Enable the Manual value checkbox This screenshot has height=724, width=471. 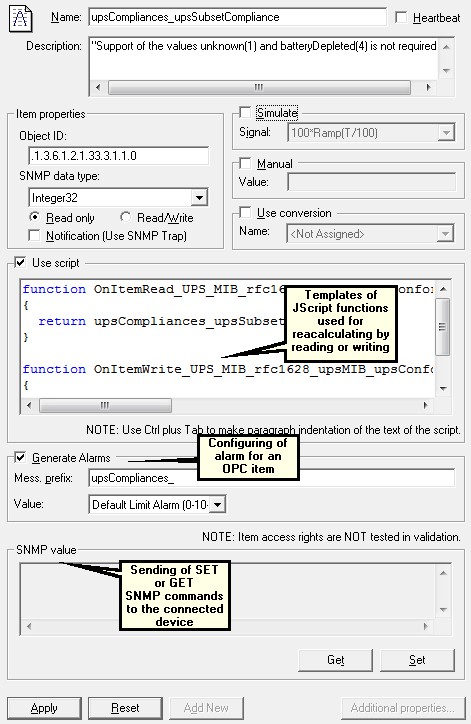(245, 163)
